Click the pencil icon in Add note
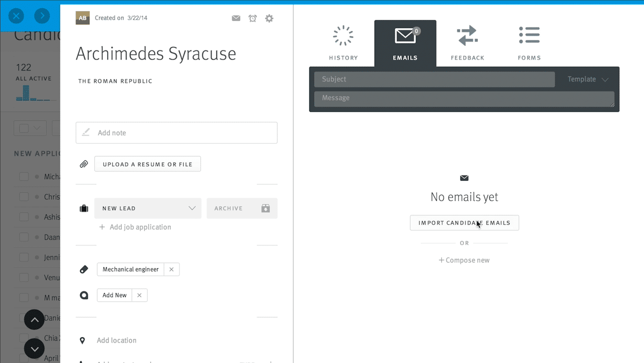644x363 pixels. click(x=86, y=132)
